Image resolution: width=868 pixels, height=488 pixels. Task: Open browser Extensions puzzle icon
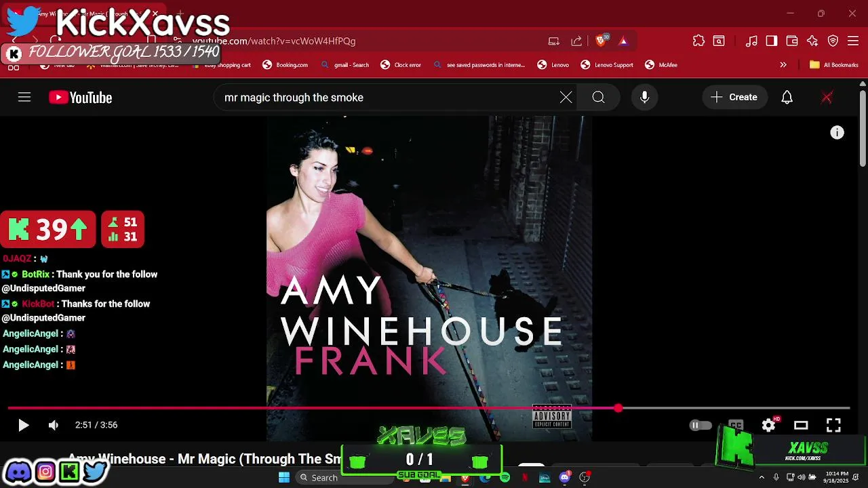[x=698, y=41]
